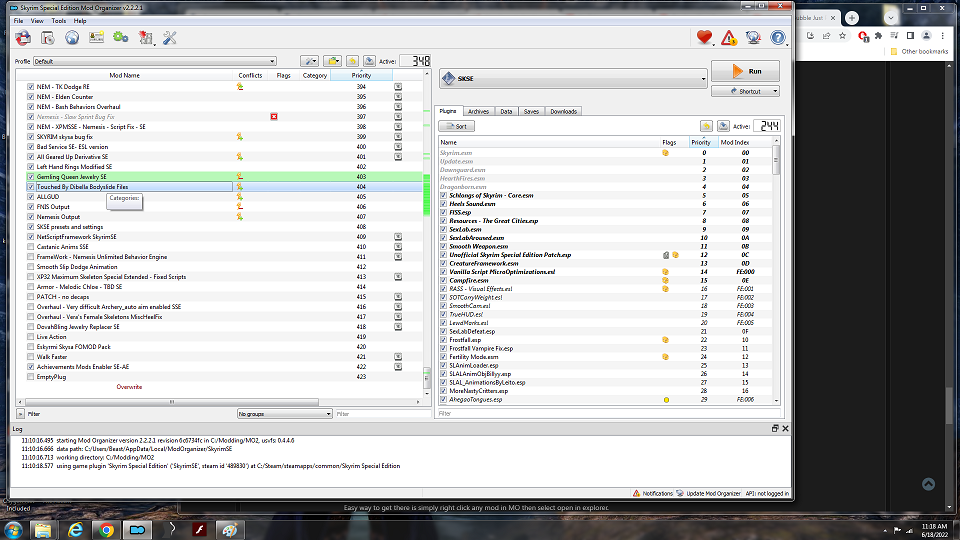Open the No groups dropdown
Screen dimensions: 960x540
tap(285, 414)
